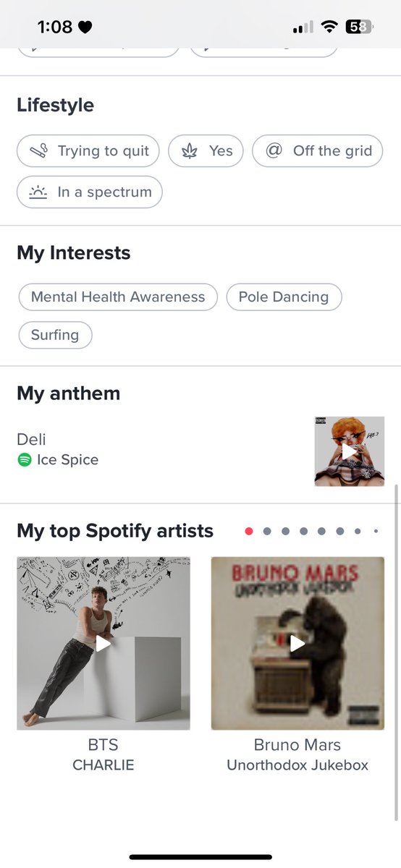Play the Deli anthem album thumbnail
This screenshot has height=868, width=401.
(x=350, y=451)
